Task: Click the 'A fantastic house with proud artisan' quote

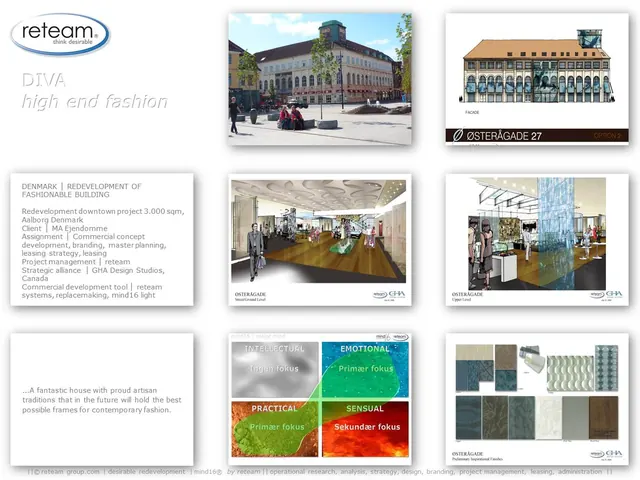Action: 90,390
